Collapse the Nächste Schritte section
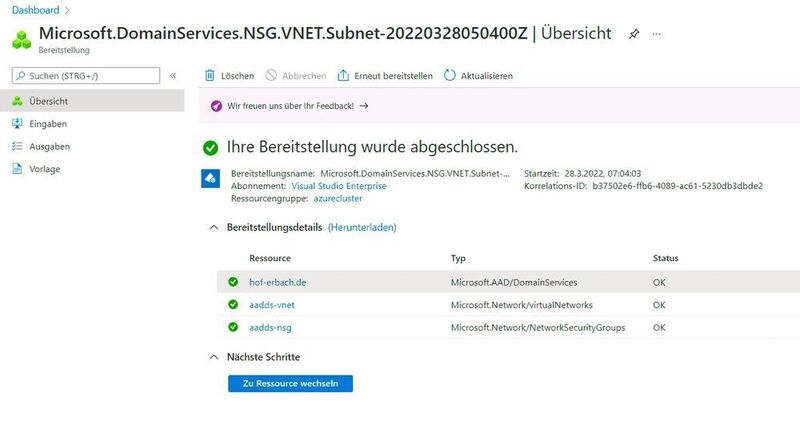Screen dimensions: 800x422 (x=212, y=357)
